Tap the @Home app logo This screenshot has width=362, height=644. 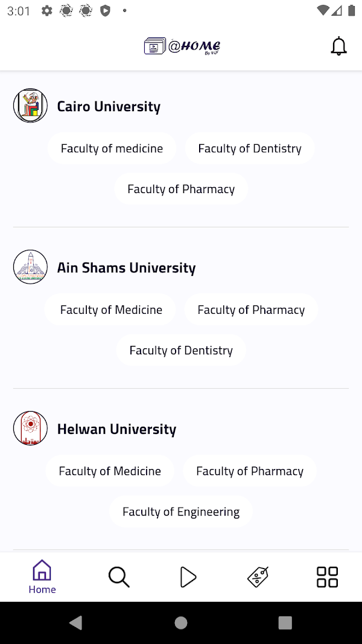tap(182, 46)
